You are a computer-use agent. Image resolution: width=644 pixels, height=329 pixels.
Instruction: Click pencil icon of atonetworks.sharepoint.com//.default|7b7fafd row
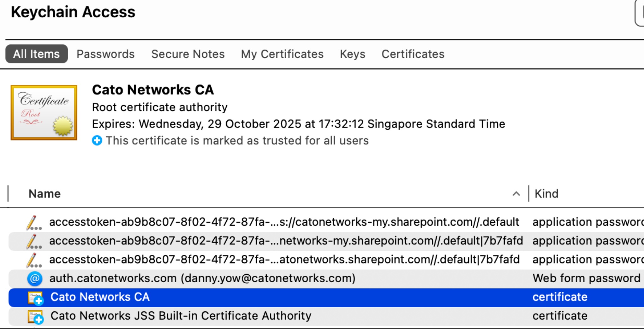[34, 260]
